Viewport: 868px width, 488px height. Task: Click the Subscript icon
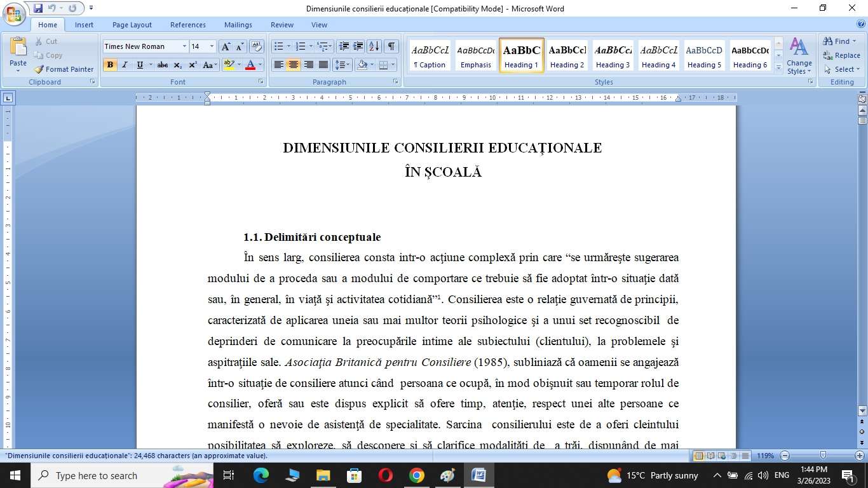178,65
